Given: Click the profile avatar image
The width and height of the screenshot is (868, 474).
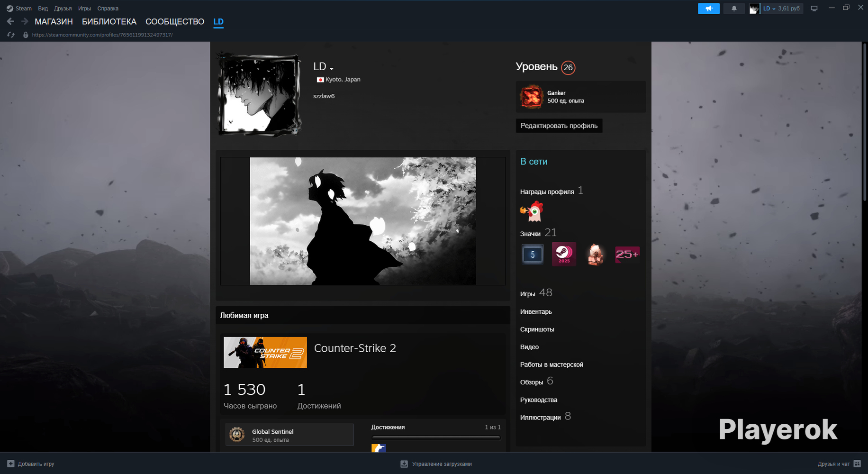Looking at the screenshot, I should (x=259, y=94).
